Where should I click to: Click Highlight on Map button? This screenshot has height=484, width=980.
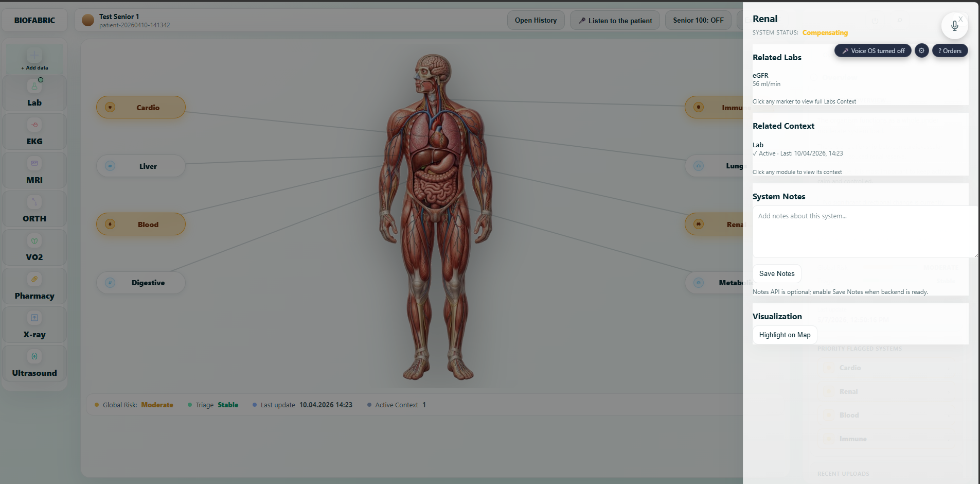(x=785, y=335)
